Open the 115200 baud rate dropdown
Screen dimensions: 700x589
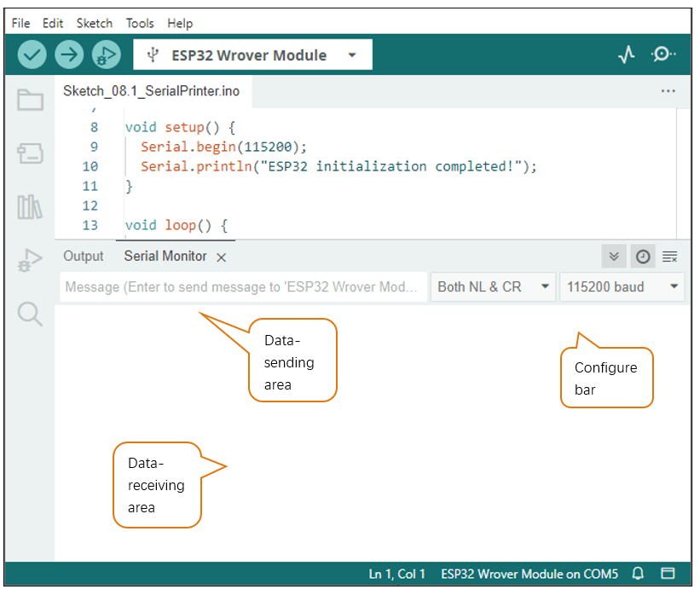(622, 287)
